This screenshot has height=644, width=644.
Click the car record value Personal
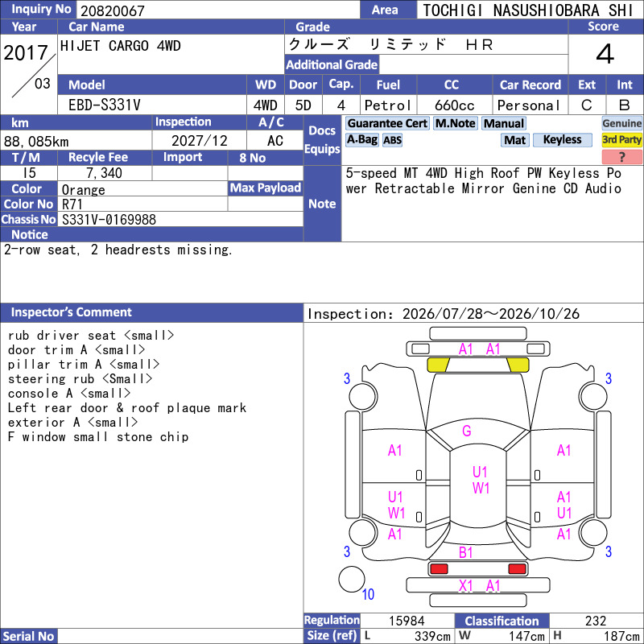point(528,105)
